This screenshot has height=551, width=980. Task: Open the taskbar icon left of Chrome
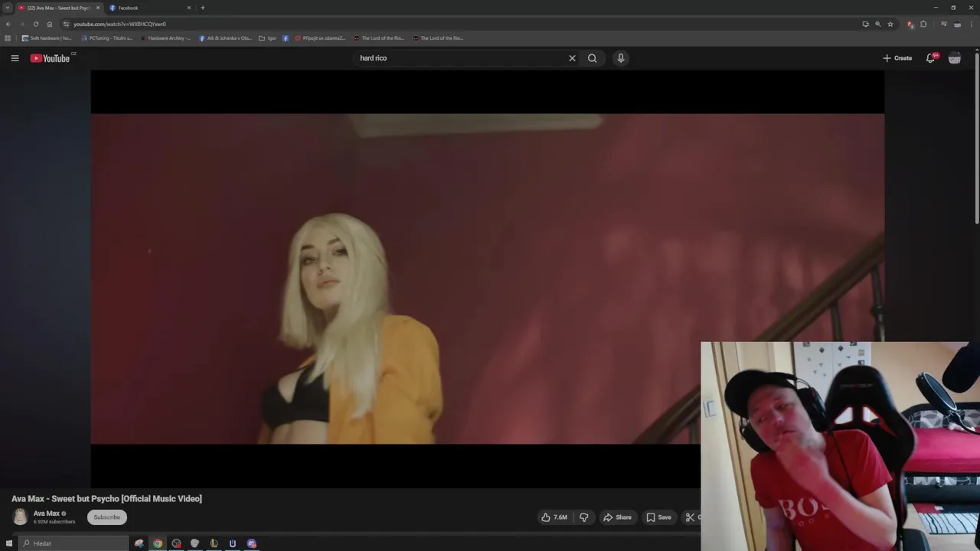(139, 543)
